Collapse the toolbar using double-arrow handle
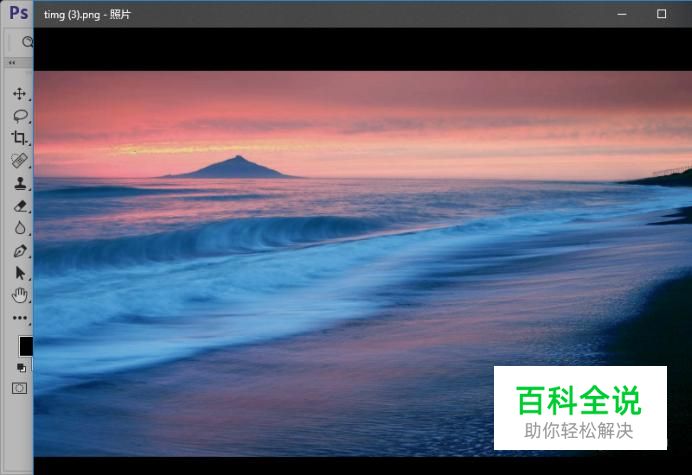Screen dimensions: 692x475 [x=11, y=62]
